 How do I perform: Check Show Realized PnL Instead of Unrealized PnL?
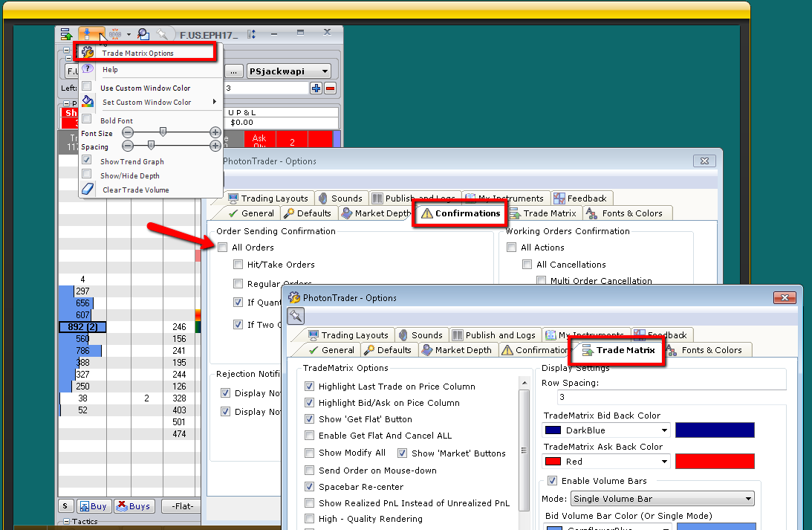pos(309,503)
